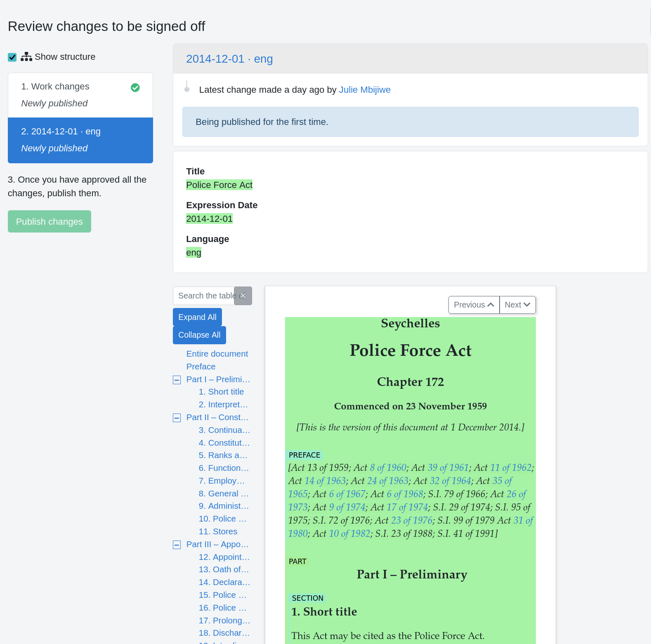Go to Previous change

[474, 305]
